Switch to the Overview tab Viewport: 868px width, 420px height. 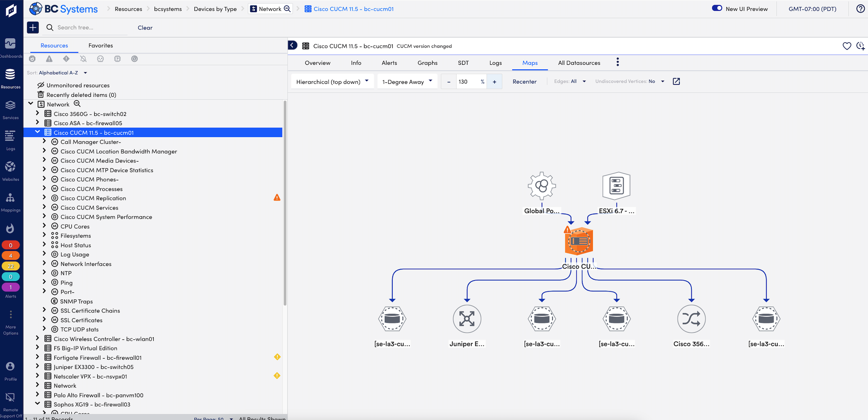[x=318, y=63]
